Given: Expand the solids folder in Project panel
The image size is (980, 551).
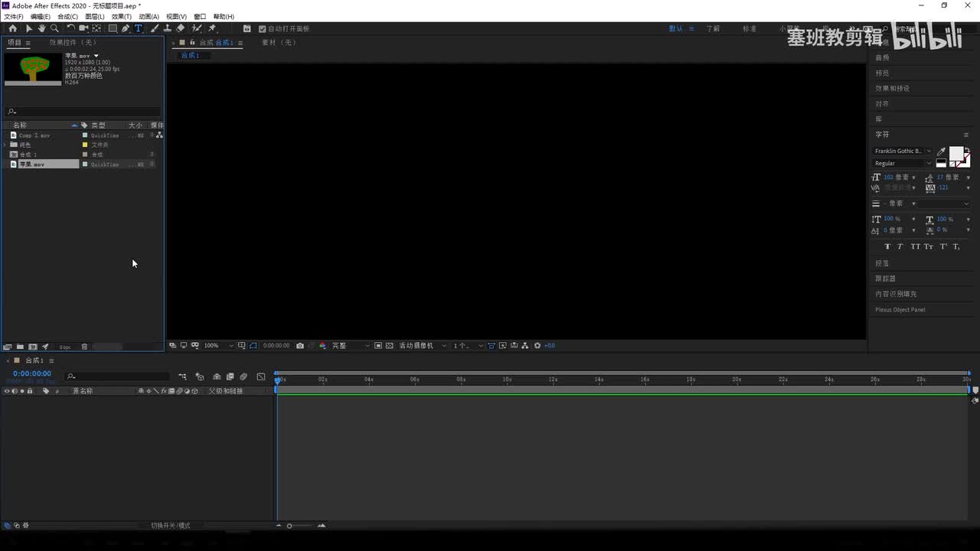Looking at the screenshot, I should click(6, 145).
